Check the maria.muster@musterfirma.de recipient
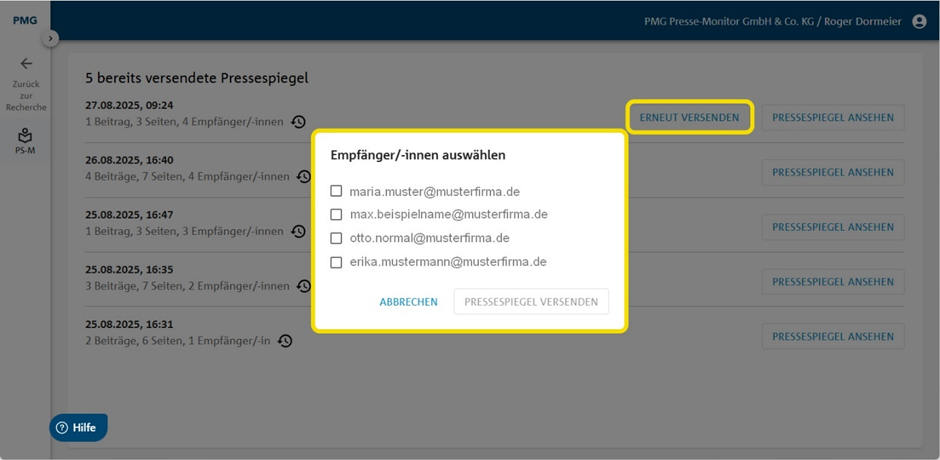940x460 pixels. (336, 191)
